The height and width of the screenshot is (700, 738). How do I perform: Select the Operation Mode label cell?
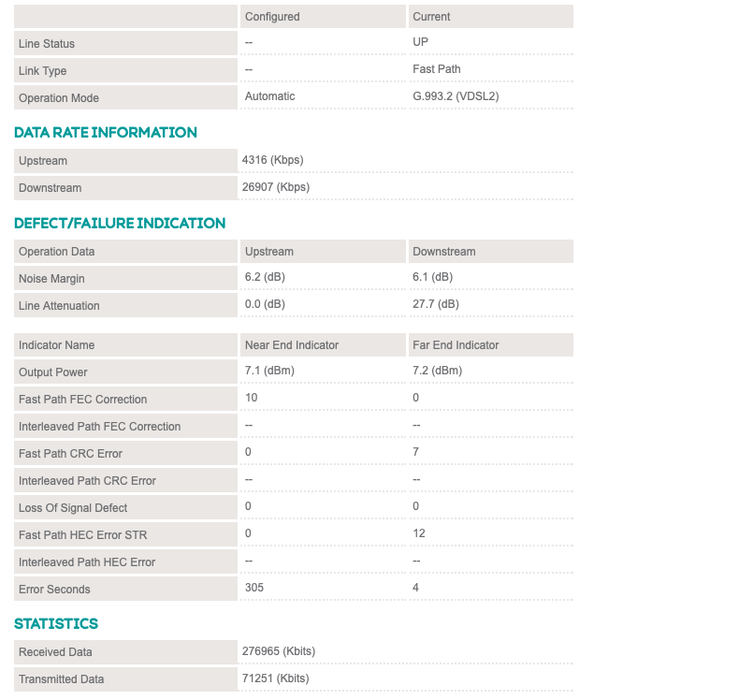(59, 98)
